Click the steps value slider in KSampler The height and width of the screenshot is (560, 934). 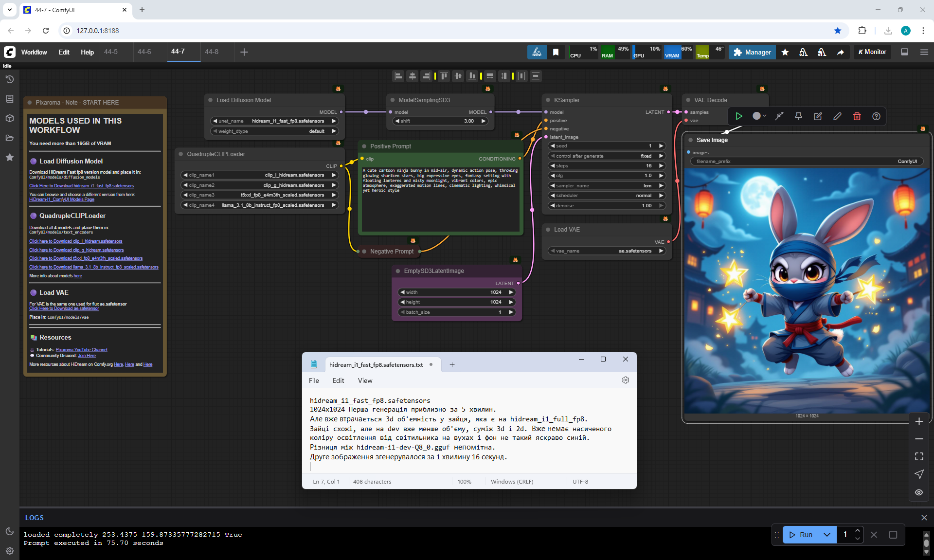[x=606, y=166]
